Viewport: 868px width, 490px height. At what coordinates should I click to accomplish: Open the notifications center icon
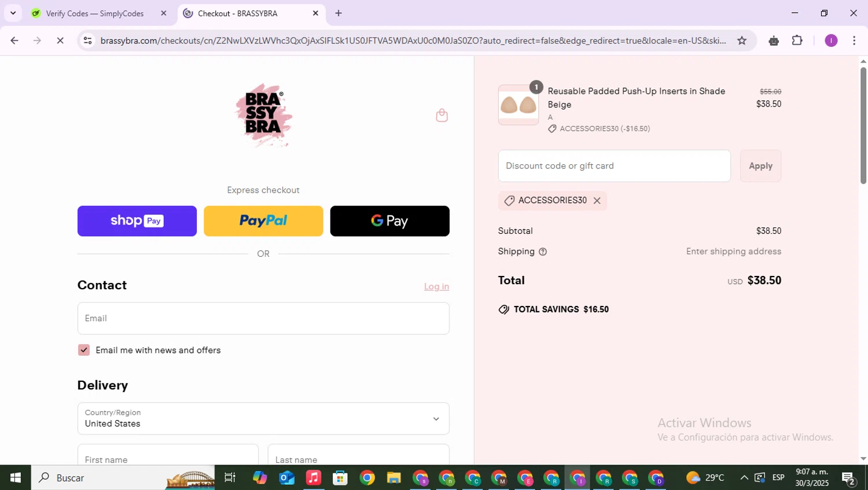point(848,478)
